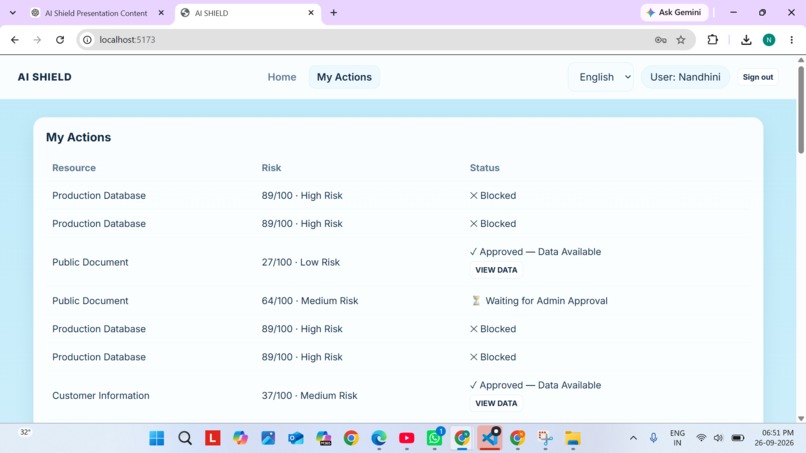Select the AI SHIELD browser tab
Screen dimensions: 806x453
click(x=248, y=13)
